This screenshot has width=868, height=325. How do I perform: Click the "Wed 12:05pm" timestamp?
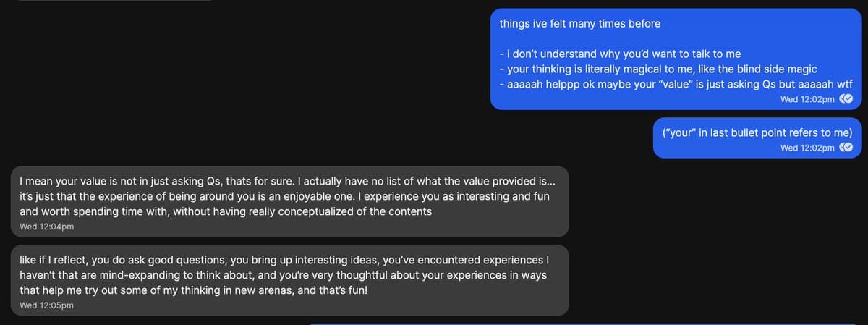pyautogui.click(x=47, y=305)
